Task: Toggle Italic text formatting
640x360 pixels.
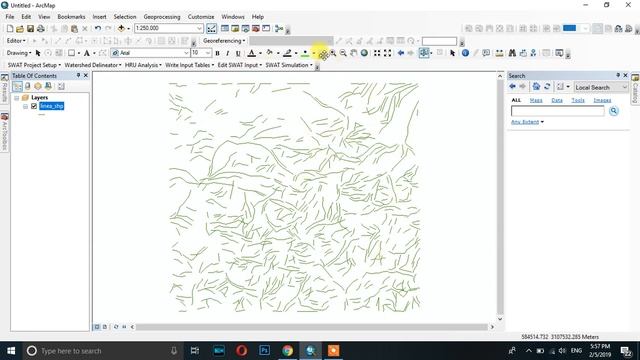Action: coord(227,53)
